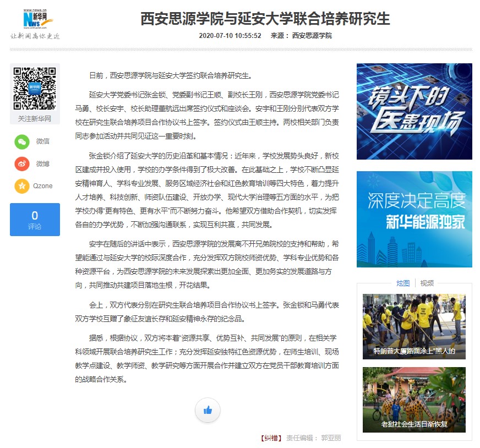Open the 0 评论 comments box
Image resolution: width=480 pixels, height=448 pixels.
pos(35,219)
